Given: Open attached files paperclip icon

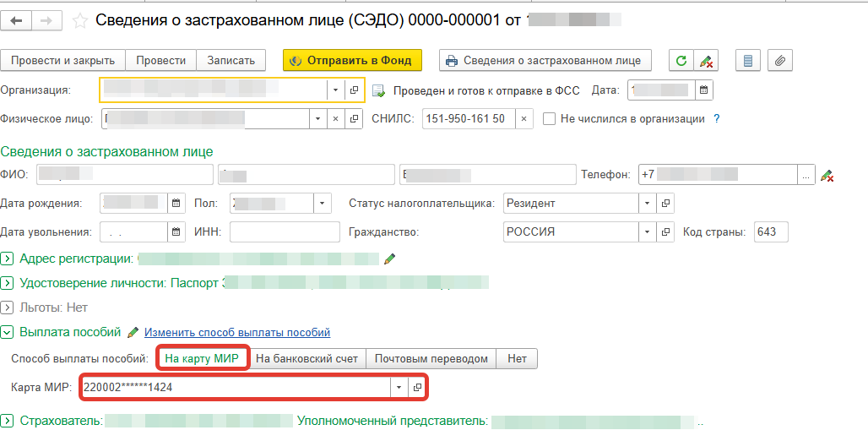Looking at the screenshot, I should pyautogui.click(x=779, y=60).
